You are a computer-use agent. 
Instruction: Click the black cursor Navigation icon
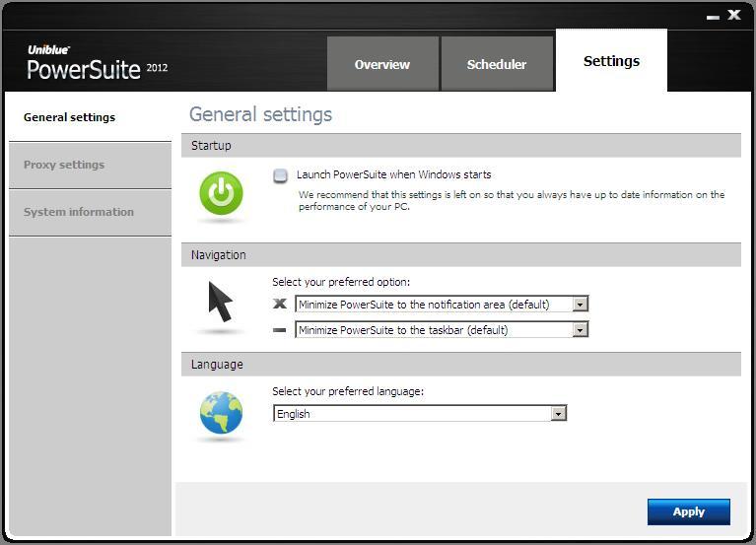click(221, 302)
